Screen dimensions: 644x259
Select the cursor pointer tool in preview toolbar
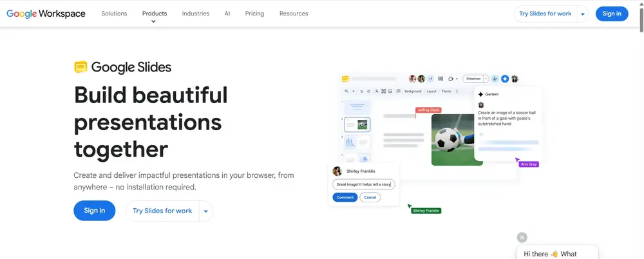[x=377, y=91]
